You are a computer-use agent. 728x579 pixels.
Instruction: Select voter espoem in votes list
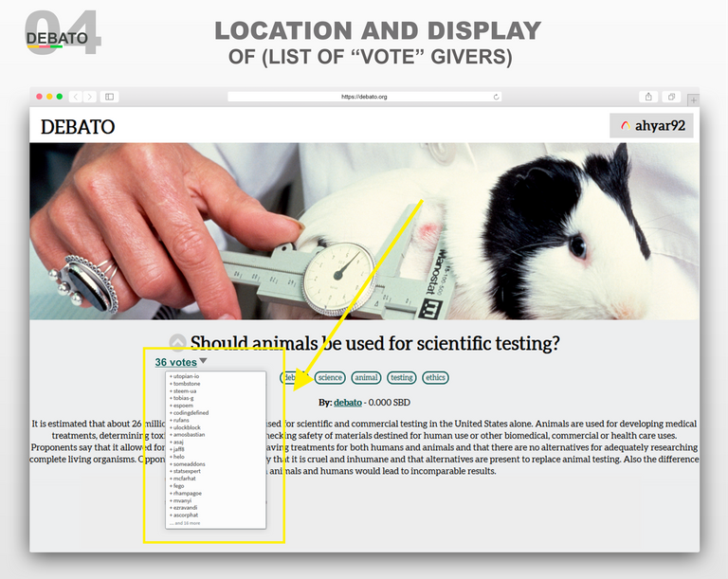click(x=182, y=406)
